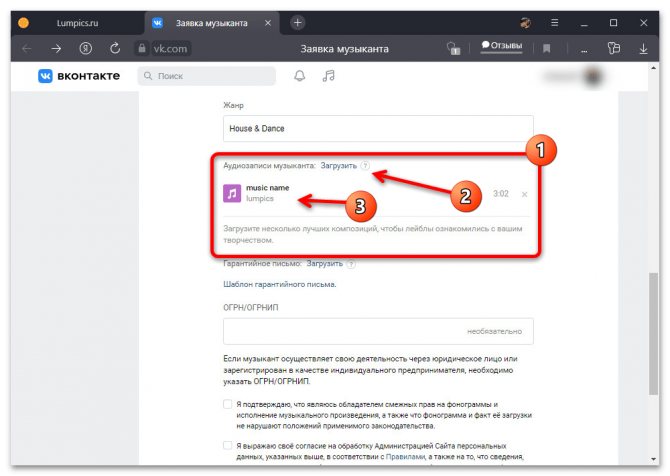
Task: Go forward using browser forward arrow
Action: (x=56, y=49)
